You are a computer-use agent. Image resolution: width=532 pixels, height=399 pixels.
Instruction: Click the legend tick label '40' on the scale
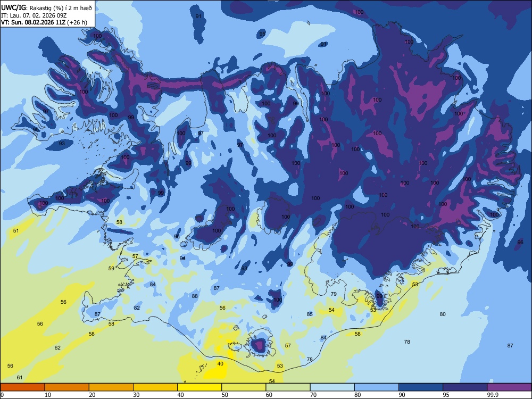(x=181, y=395)
